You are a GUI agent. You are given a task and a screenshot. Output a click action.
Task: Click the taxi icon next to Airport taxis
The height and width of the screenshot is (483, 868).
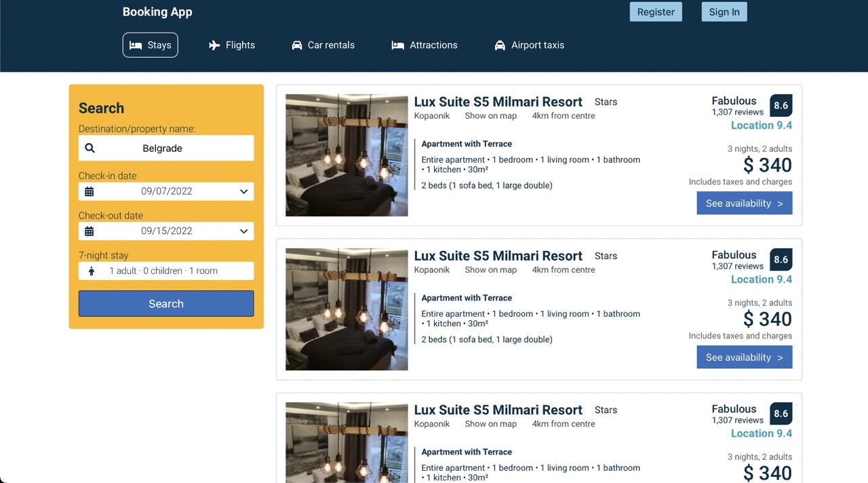click(500, 45)
